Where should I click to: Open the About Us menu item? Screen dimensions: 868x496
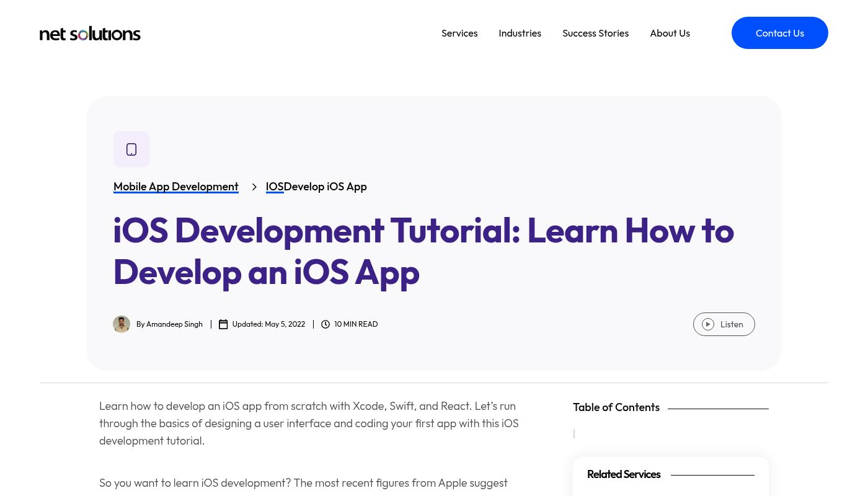click(670, 33)
